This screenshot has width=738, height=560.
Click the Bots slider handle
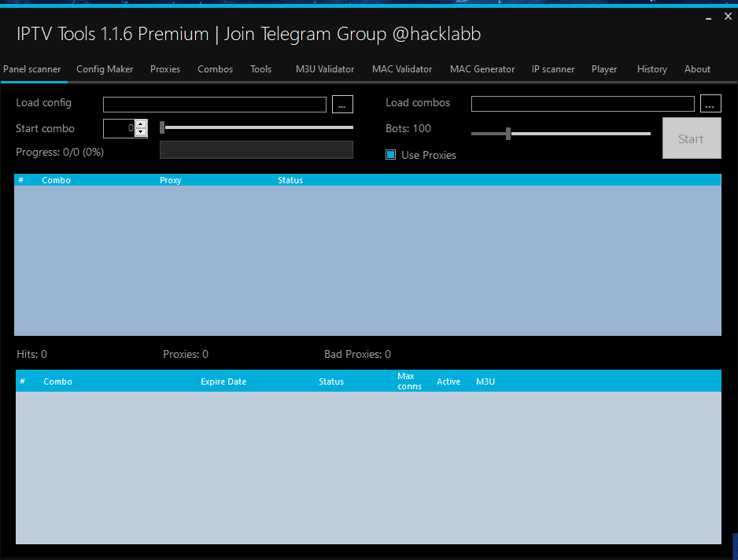pyautogui.click(x=508, y=134)
